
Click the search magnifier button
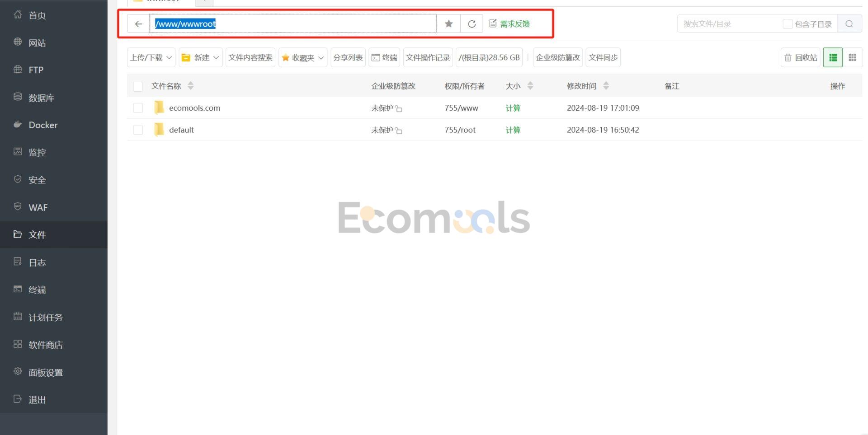coord(849,24)
